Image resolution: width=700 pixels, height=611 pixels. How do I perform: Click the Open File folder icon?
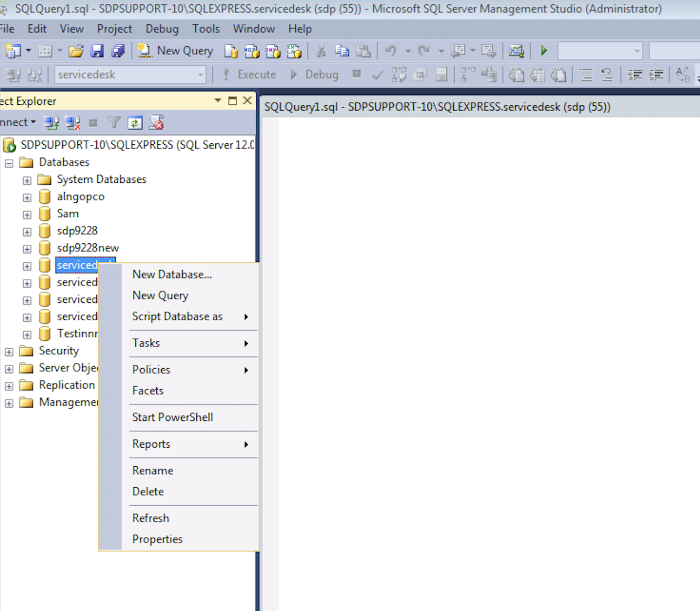pyautogui.click(x=76, y=51)
